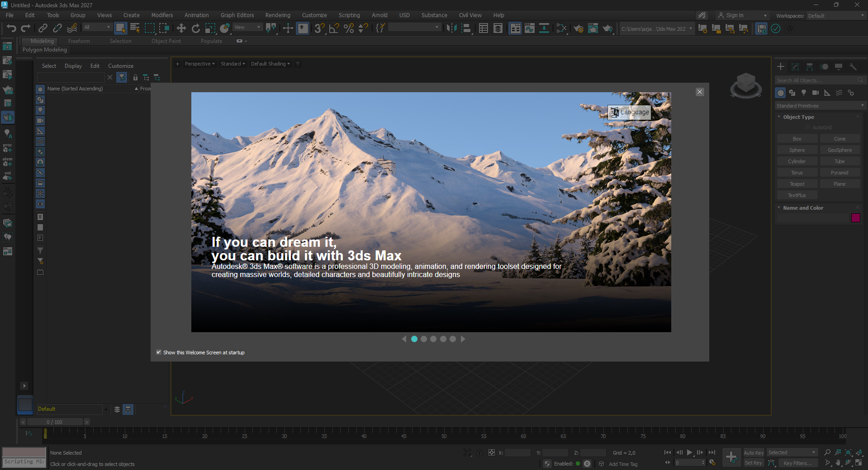Open the selection filter All dropdown
The height and width of the screenshot is (470, 868).
pos(97,27)
